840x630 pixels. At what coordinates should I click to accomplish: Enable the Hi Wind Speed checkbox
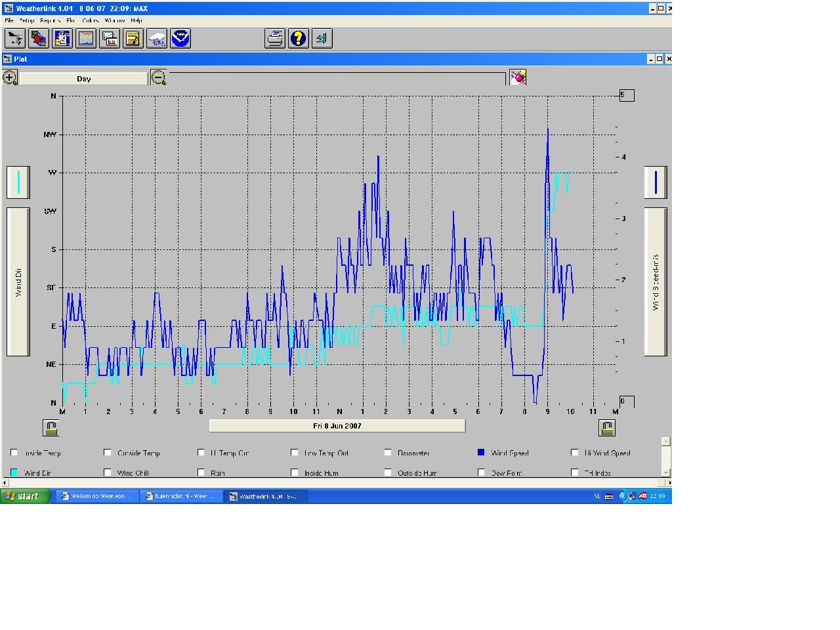pyautogui.click(x=575, y=452)
